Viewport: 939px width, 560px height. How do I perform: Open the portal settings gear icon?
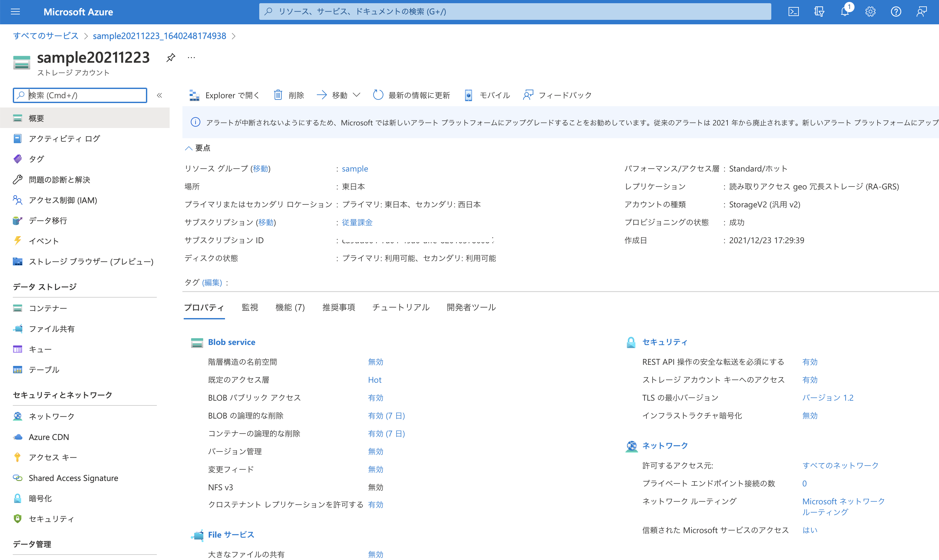click(870, 11)
